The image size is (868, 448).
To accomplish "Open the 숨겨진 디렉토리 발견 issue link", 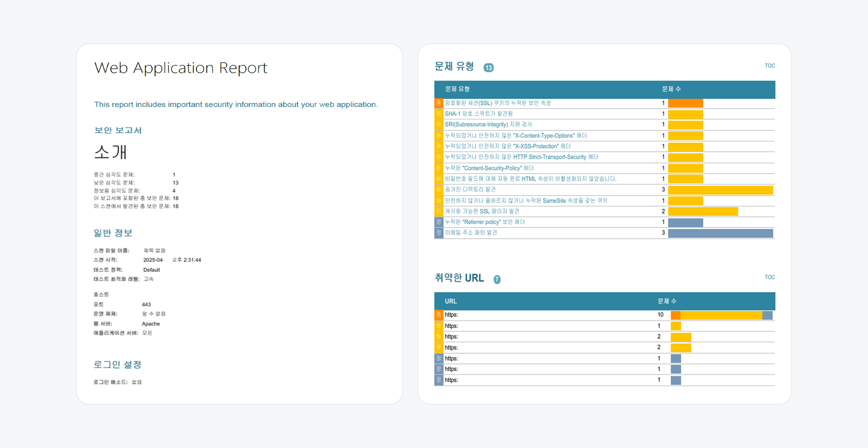I will click(x=470, y=189).
